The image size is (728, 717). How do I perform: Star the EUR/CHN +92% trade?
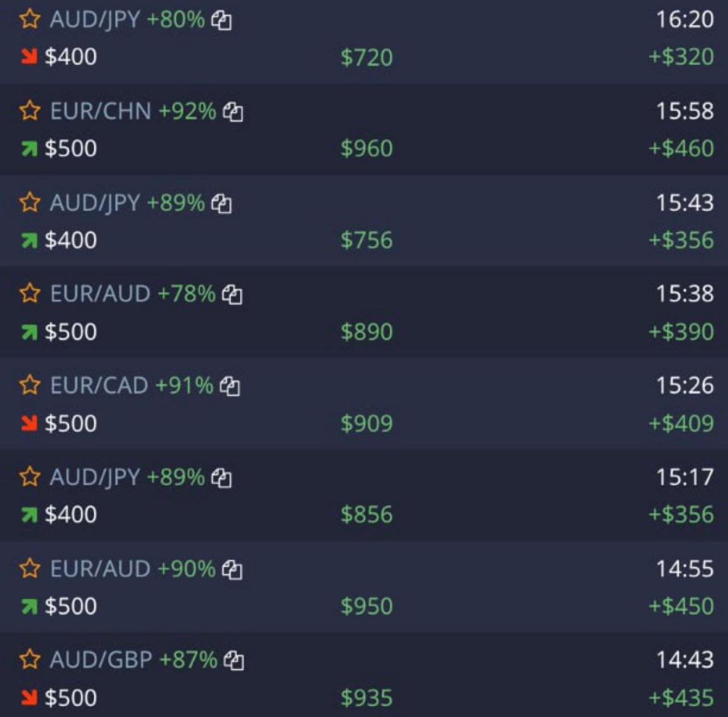(x=30, y=110)
